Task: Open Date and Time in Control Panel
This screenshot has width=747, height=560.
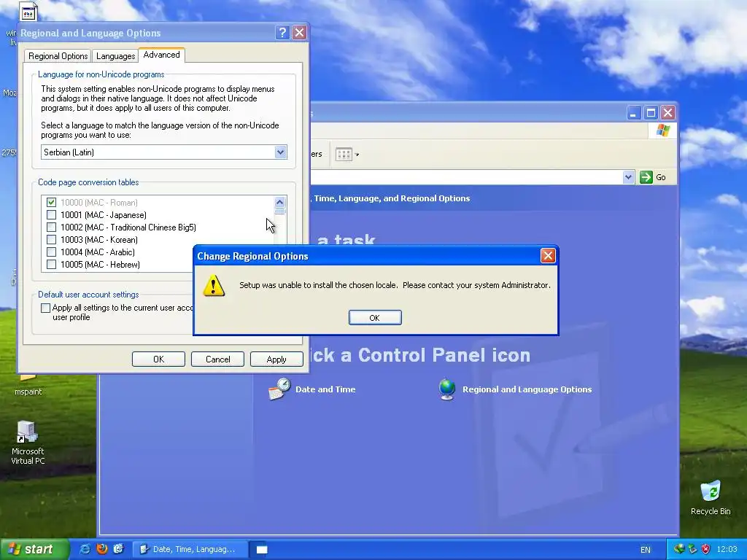Action: tap(325, 389)
